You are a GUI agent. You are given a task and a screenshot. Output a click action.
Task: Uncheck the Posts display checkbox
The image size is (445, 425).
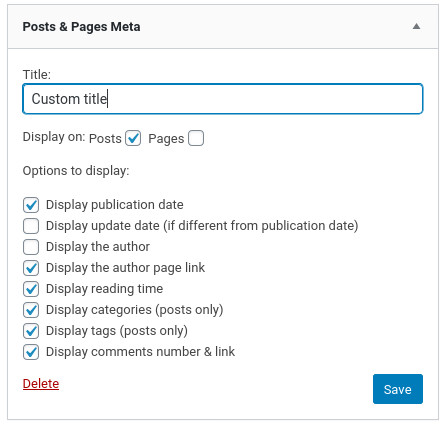[133, 138]
